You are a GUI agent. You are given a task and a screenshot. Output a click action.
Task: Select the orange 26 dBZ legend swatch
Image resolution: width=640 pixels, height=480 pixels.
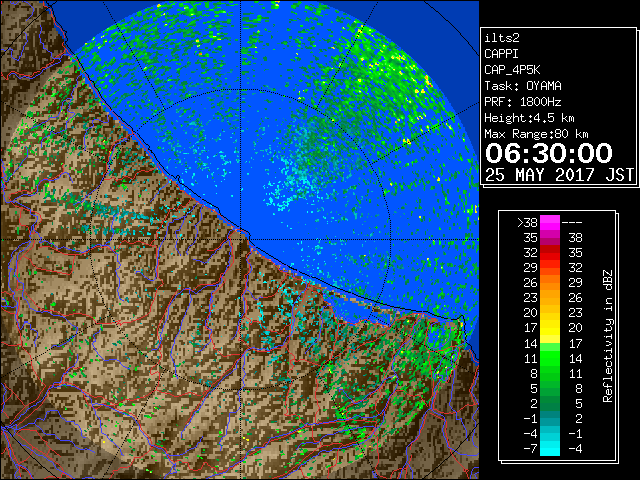point(550,283)
